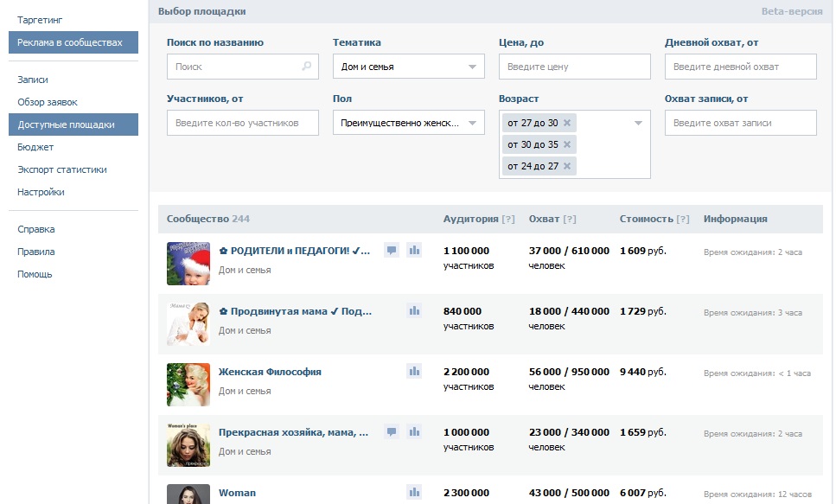Remove the 'от 24 до 27' age tag

tap(567, 166)
